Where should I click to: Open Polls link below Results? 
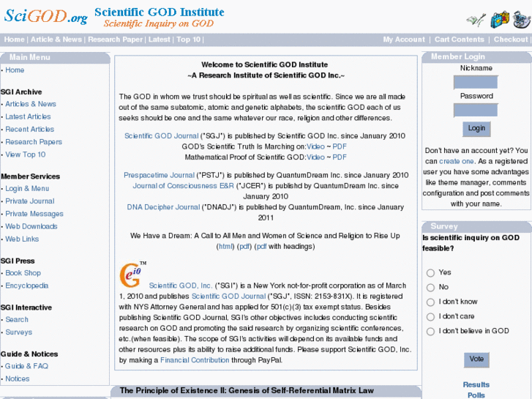pos(476,395)
